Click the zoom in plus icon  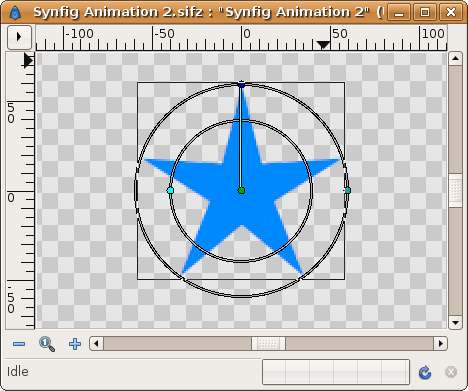pyautogui.click(x=75, y=344)
